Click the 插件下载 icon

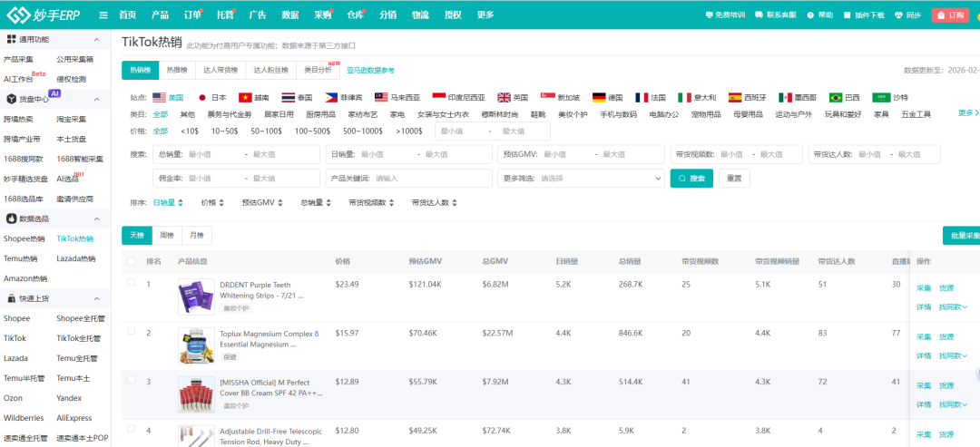[848, 15]
